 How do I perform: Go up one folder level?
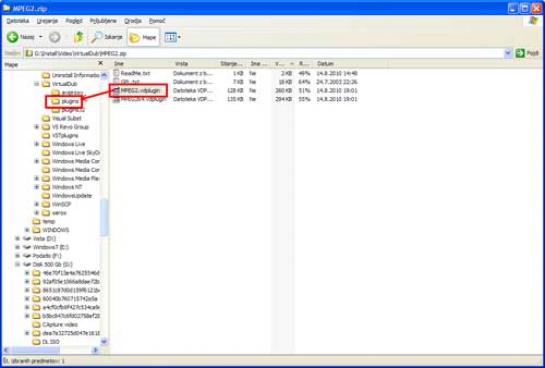click(x=79, y=37)
